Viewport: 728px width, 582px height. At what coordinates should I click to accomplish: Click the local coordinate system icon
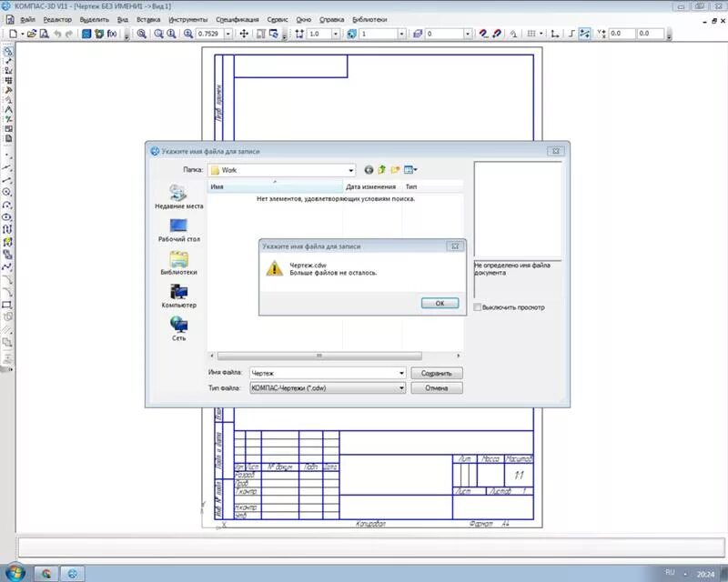[555, 34]
